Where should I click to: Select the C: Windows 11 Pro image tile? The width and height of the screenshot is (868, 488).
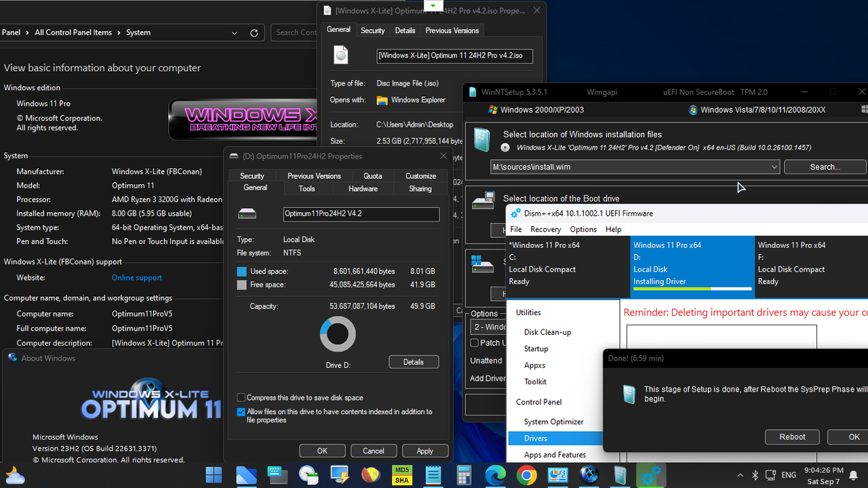tap(568, 266)
